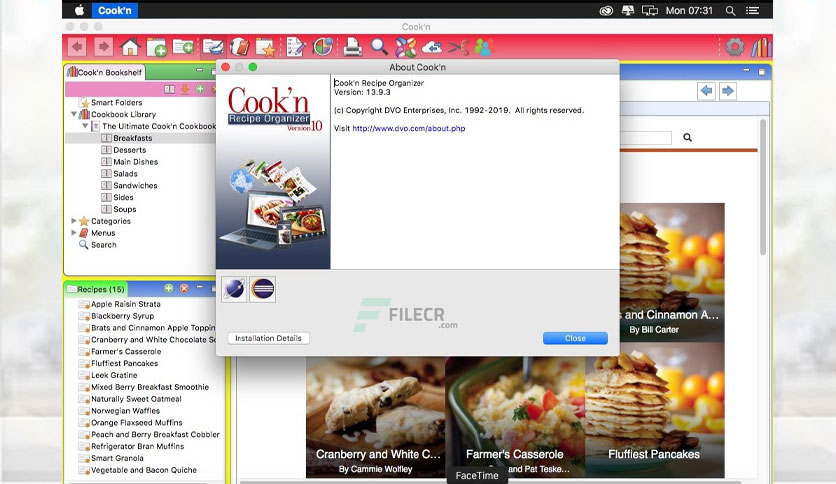Image resolution: width=836 pixels, height=484 pixels.
Task: Click the globe and book cookbook icon
Action: [239, 47]
